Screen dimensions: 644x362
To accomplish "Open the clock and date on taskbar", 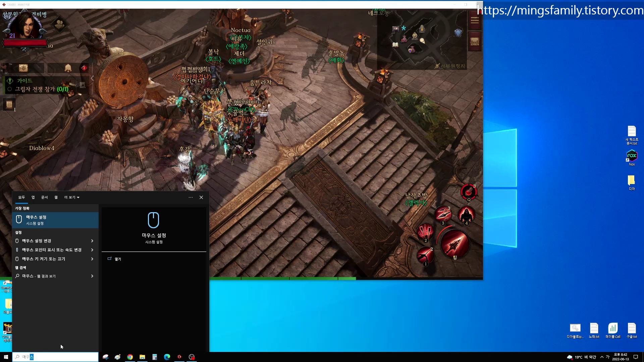I will [x=620, y=357].
